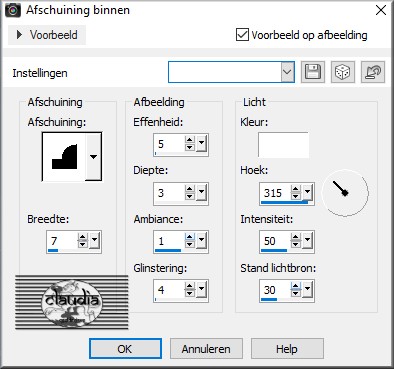This screenshot has width=394, height=369.
Task: Decrease Breedte with down arrow
Action: (x=82, y=244)
